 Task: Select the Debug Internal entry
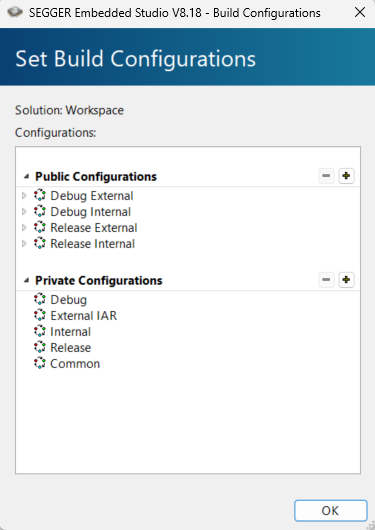coord(91,212)
